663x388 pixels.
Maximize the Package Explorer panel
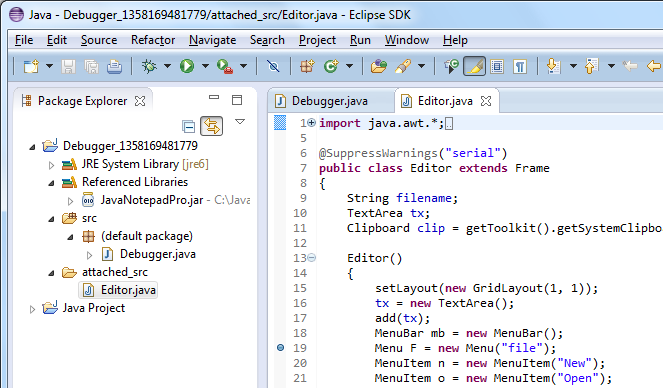coord(237,100)
